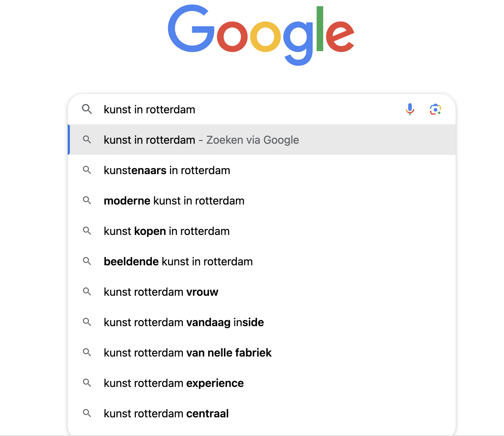
Task: Click magnifier icon beside 'kunst rotterdam centraal'
Action: pos(87,413)
